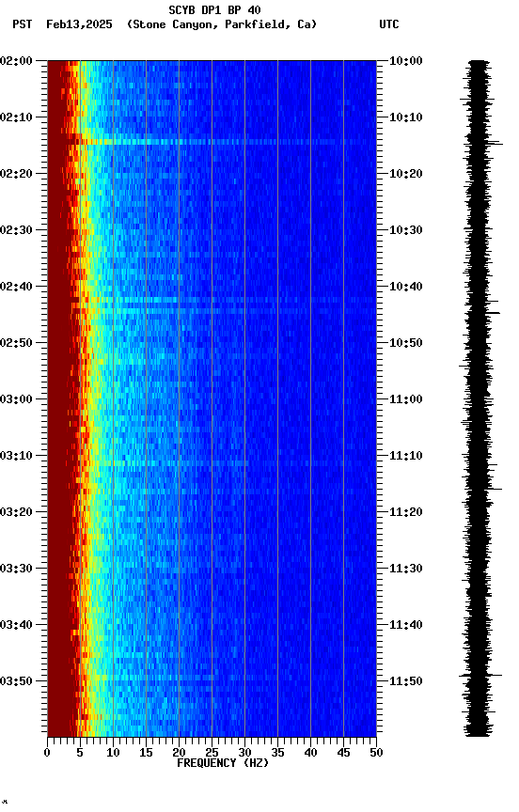This screenshot has width=519, height=812.
Task: Click the '11:20' UTC time label
Action: click(406, 512)
